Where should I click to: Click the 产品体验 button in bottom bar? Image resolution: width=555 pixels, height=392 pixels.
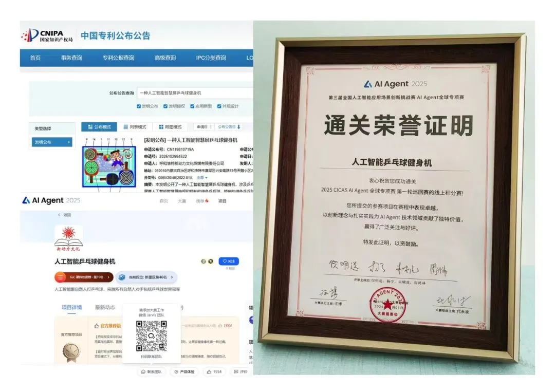tap(184, 372)
